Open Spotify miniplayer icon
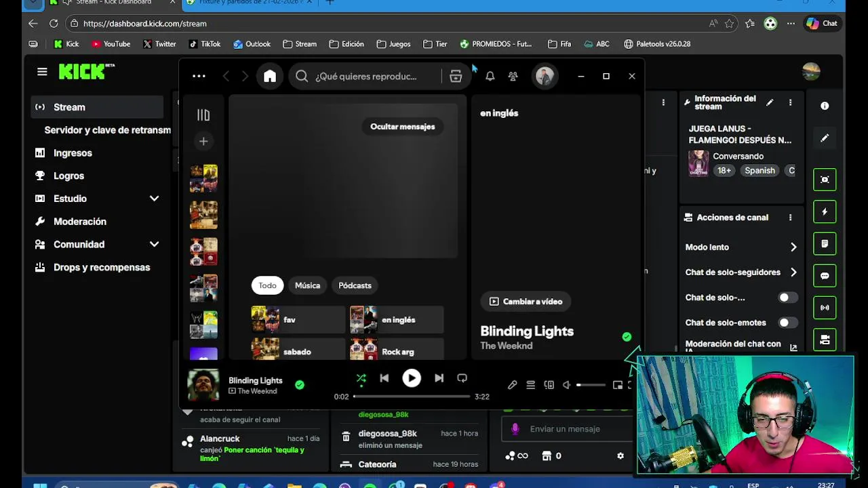This screenshot has width=868, height=488. tap(618, 385)
